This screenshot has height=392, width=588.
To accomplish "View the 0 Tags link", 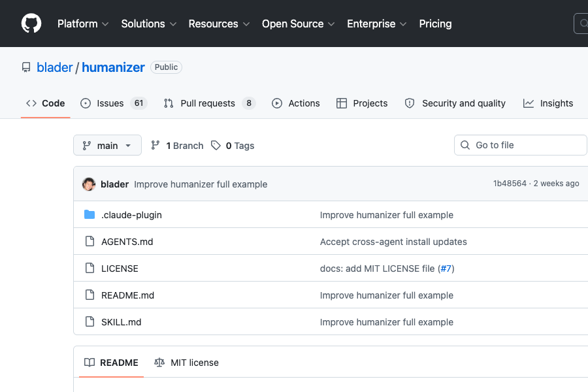I will coord(233,146).
